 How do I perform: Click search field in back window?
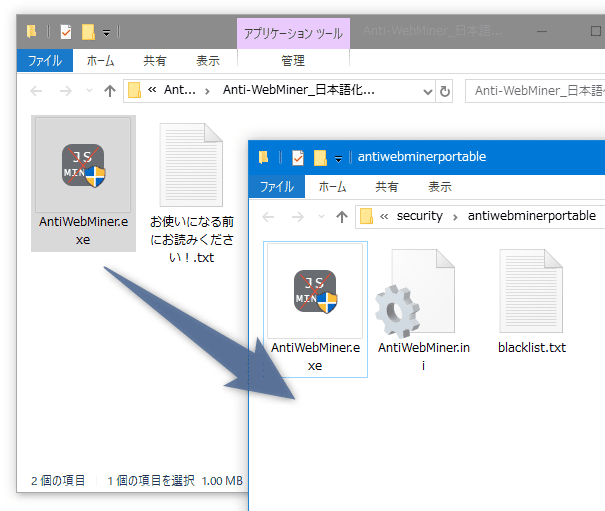(x=535, y=91)
